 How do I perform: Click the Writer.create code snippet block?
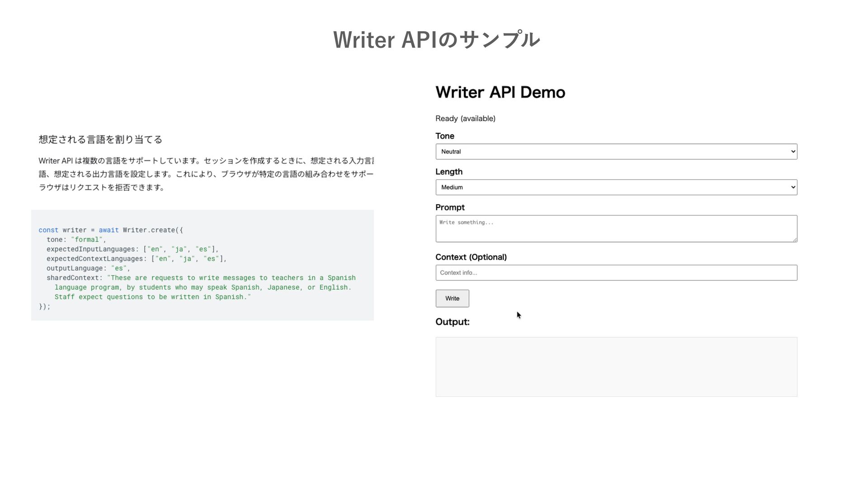202,265
